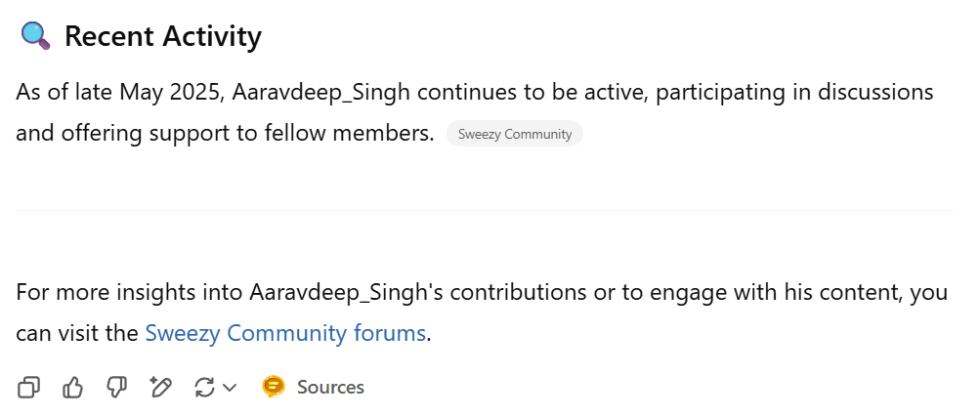Click the Recent Activity heading
This screenshot has height=418, width=980.
coord(163,36)
